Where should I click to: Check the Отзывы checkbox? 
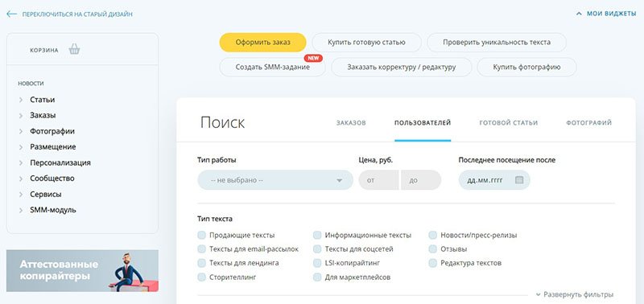tap(432, 249)
